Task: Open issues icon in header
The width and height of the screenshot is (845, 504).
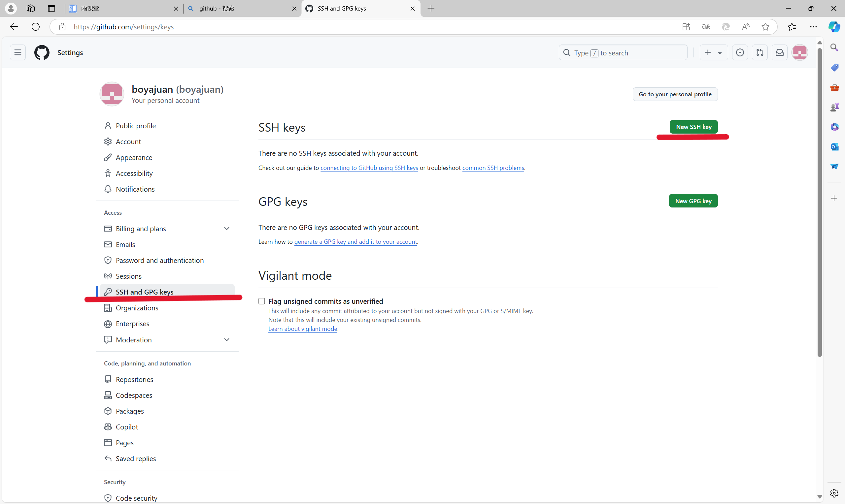Action: pyautogui.click(x=740, y=53)
